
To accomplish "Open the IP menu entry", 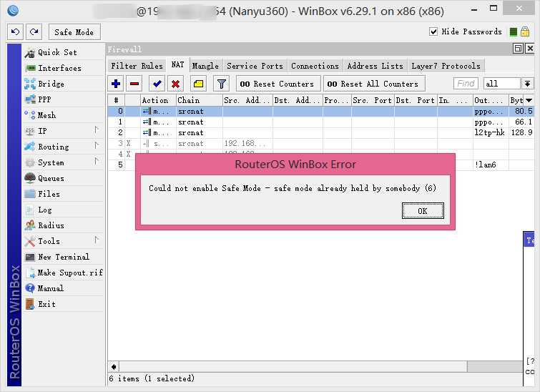I will pyautogui.click(x=42, y=131).
